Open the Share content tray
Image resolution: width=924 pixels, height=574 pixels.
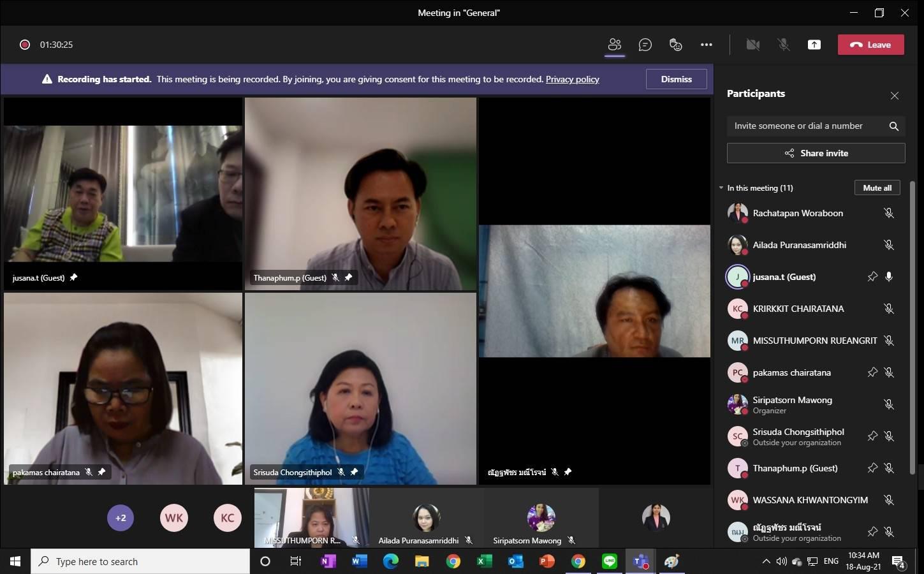click(814, 45)
